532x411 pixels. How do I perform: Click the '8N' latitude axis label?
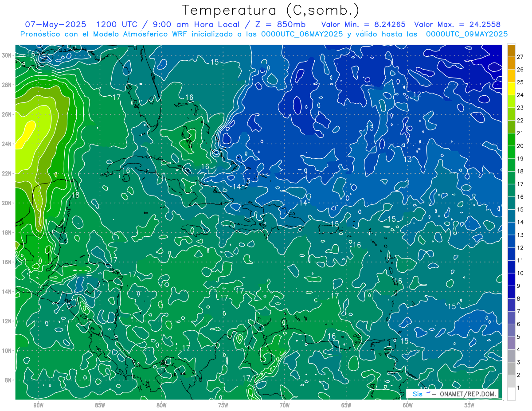[x=8, y=380]
